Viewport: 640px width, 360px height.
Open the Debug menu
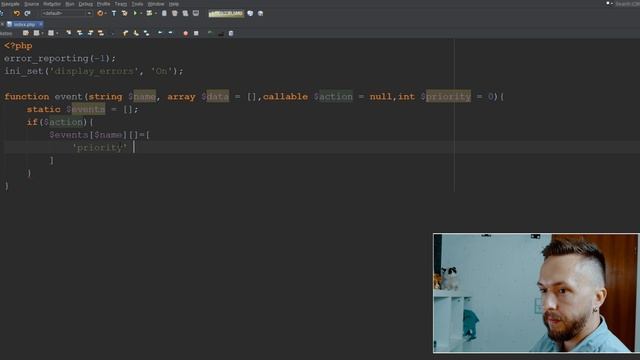click(86, 4)
